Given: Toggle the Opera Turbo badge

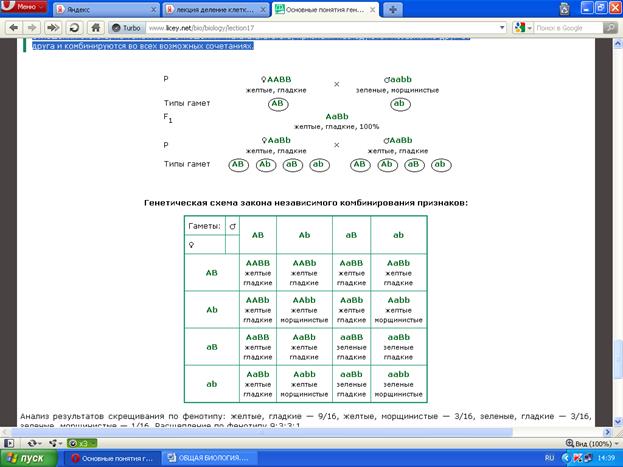Looking at the screenshot, I should click(x=126, y=28).
